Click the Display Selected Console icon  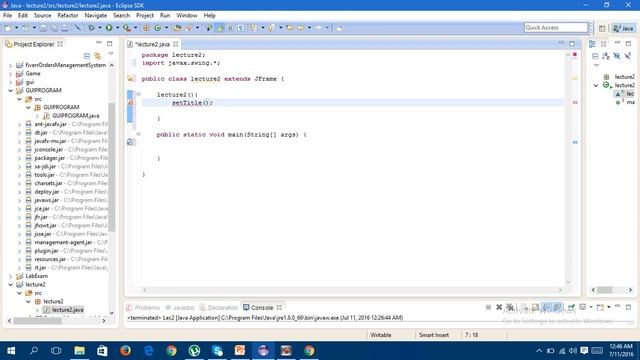(x=583, y=307)
